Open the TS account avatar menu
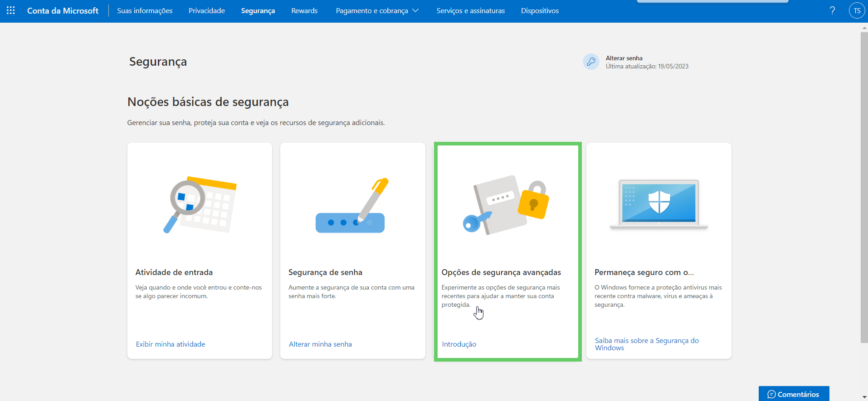The height and width of the screenshot is (401, 868). [857, 10]
